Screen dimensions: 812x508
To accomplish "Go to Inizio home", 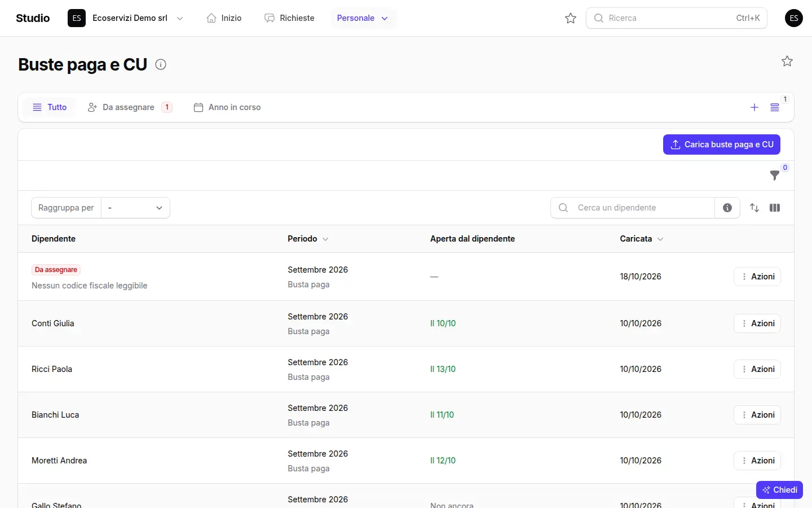I will coord(224,18).
